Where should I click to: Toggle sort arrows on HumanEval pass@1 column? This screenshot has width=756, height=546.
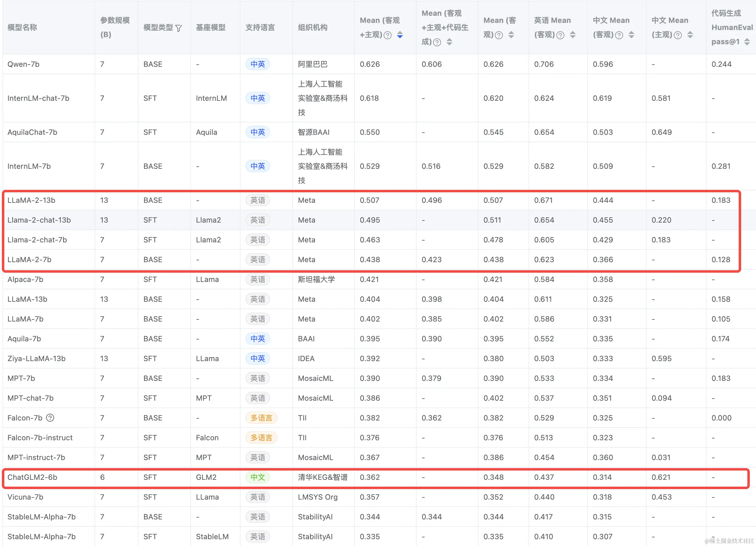point(747,42)
